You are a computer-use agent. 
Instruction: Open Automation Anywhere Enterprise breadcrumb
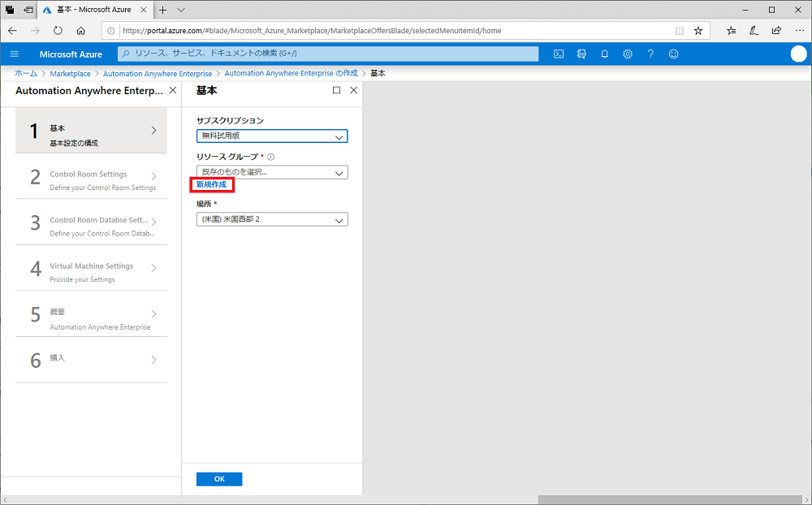click(158, 74)
